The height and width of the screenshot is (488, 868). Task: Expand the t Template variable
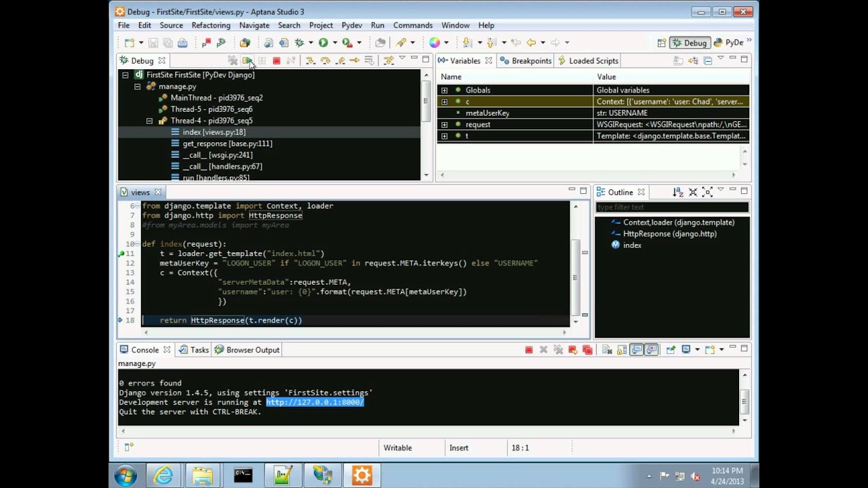pos(444,136)
